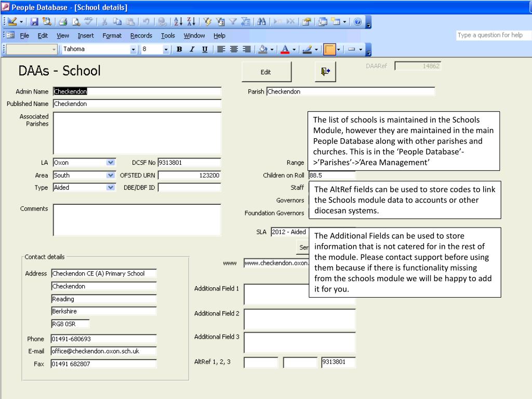Click the Copy icon in toolbar
This screenshot has height=399, width=532.
(x=117, y=22)
